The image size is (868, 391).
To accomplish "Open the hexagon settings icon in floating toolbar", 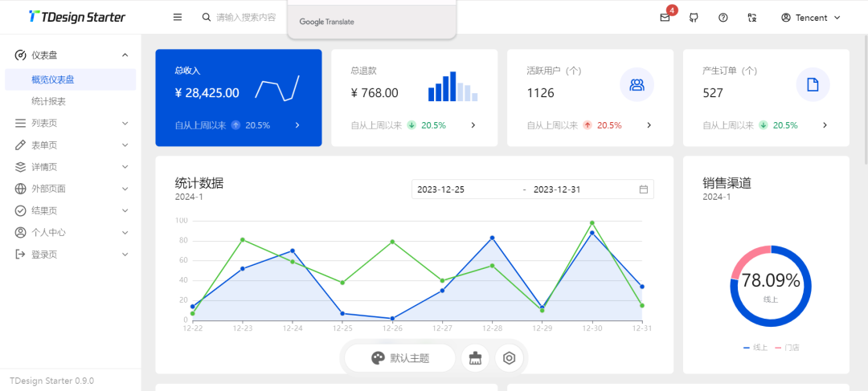I will 509,358.
